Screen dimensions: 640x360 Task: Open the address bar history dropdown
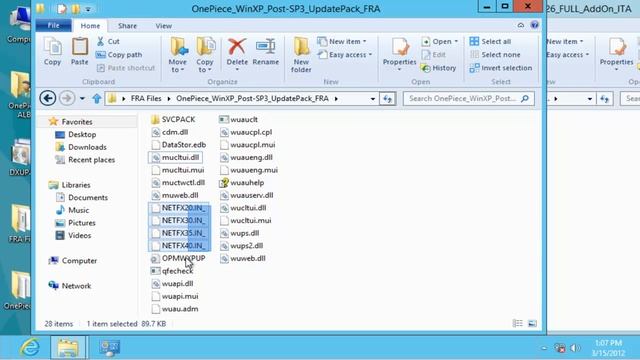372,98
